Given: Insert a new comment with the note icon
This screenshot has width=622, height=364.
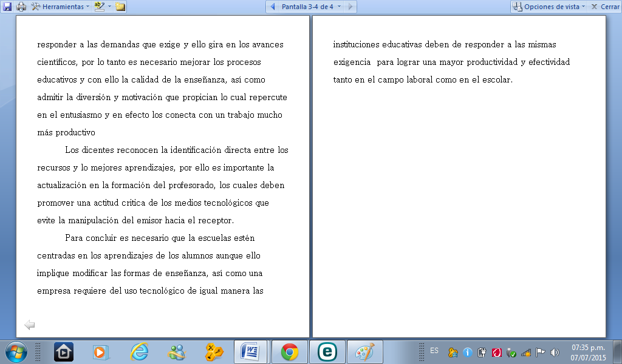Looking at the screenshot, I should pyautogui.click(x=120, y=7).
